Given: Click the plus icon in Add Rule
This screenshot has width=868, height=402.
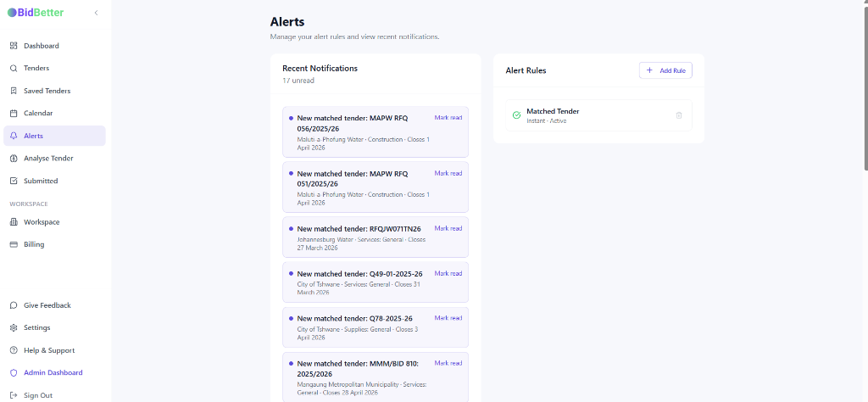Looking at the screenshot, I should (650, 70).
